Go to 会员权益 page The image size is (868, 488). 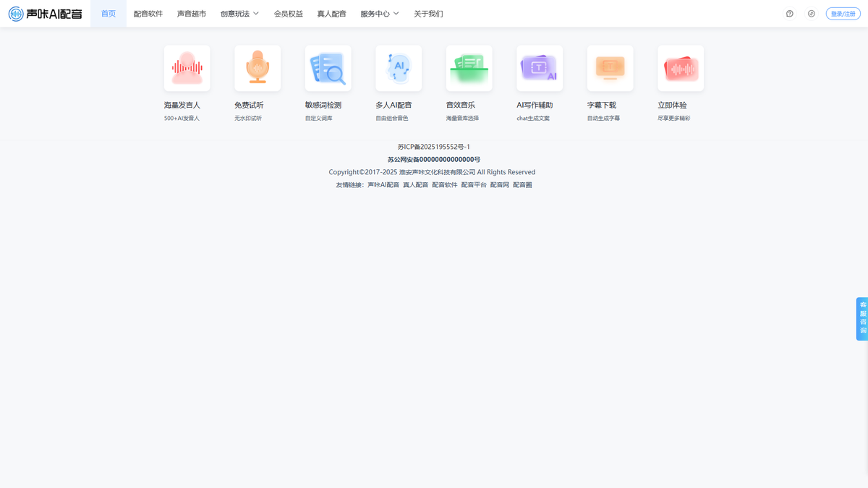pos(289,14)
